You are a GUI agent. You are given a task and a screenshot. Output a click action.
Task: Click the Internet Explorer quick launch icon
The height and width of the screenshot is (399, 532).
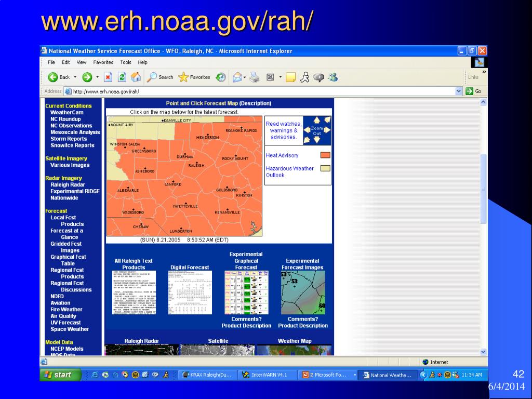click(x=95, y=375)
